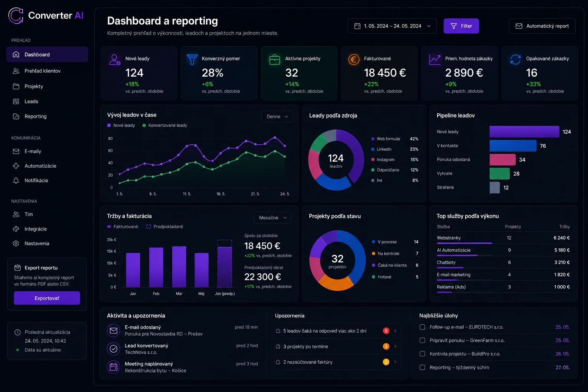Screen dimensions: 588x392
Task: Click the blue V kontakte pipeline bar
Action: coord(513,146)
